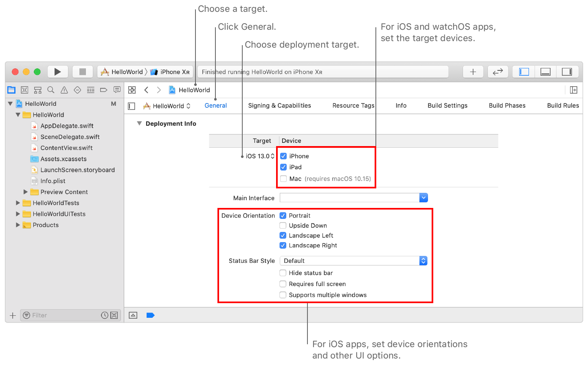Viewport: 588px width, 365px height.
Task: Collapse the HelloWorld project root
Action: click(x=10, y=104)
